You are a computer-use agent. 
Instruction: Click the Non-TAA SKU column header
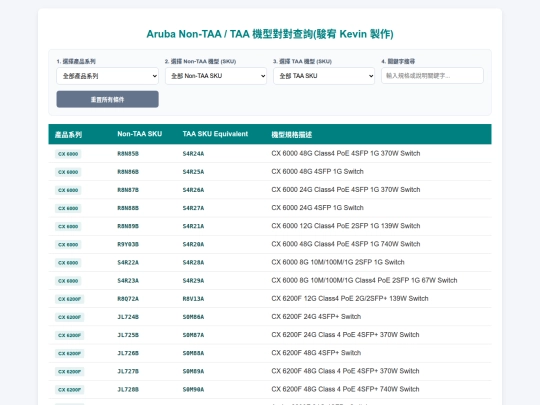pyautogui.click(x=139, y=134)
